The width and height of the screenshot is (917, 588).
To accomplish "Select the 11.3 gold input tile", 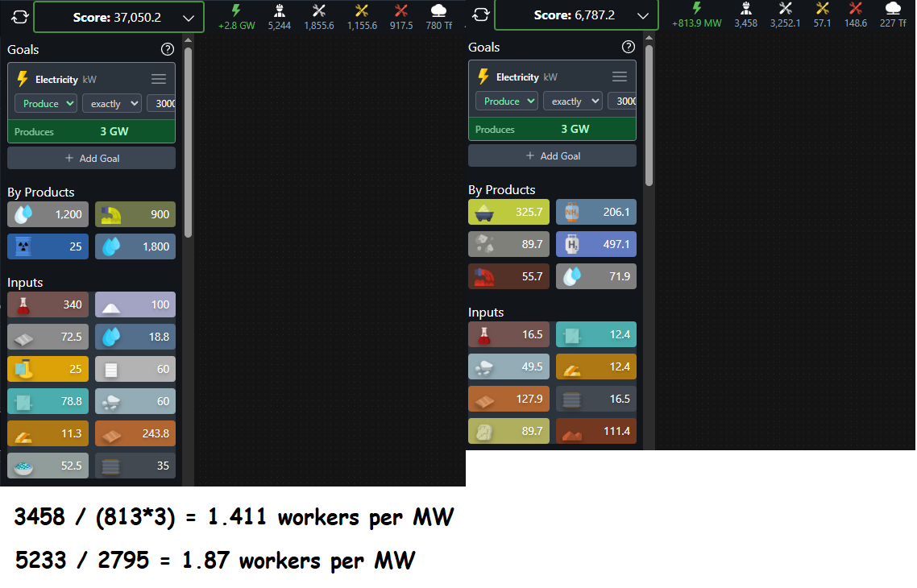I will coord(48,433).
